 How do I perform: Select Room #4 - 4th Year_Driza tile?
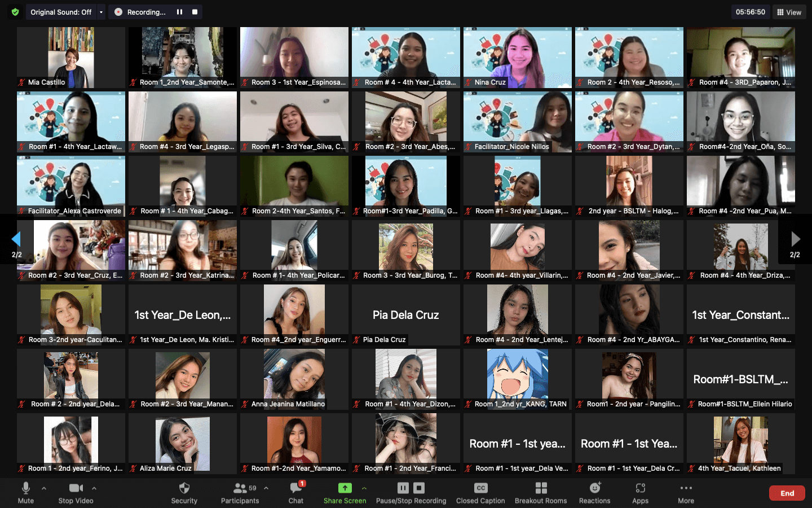click(x=741, y=251)
